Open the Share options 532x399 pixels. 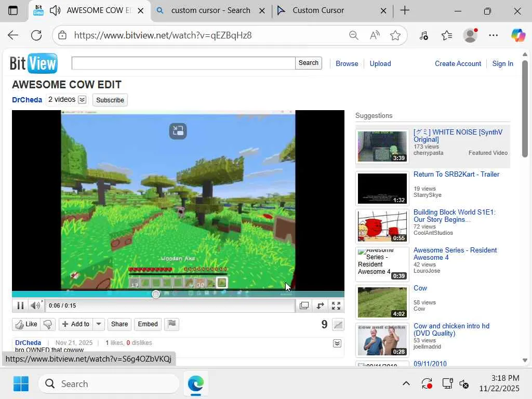(119, 324)
